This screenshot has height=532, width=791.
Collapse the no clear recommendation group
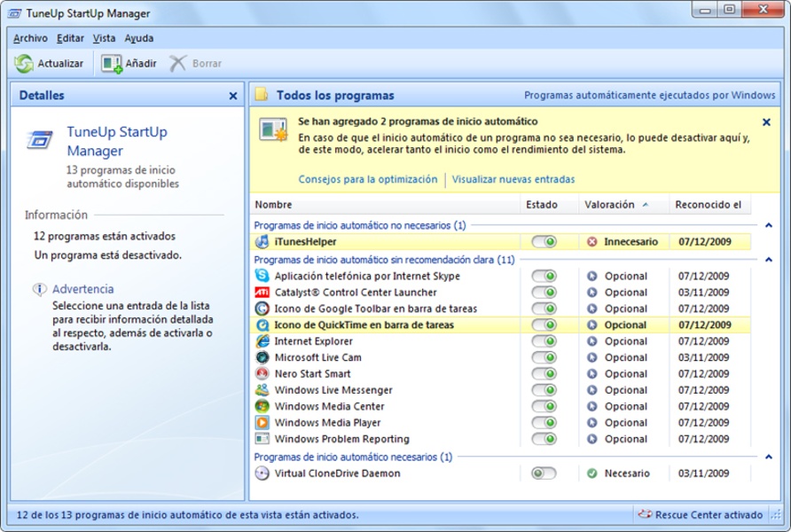coord(768,260)
